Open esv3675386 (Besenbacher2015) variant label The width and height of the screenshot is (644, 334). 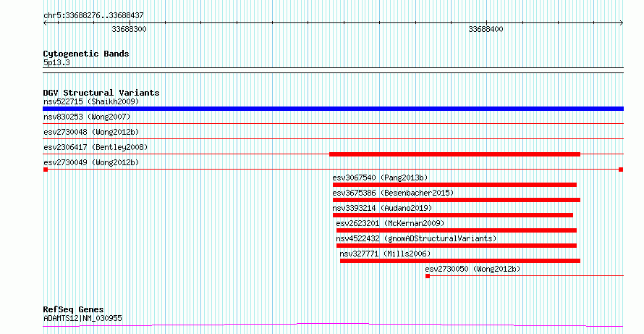coord(393,193)
